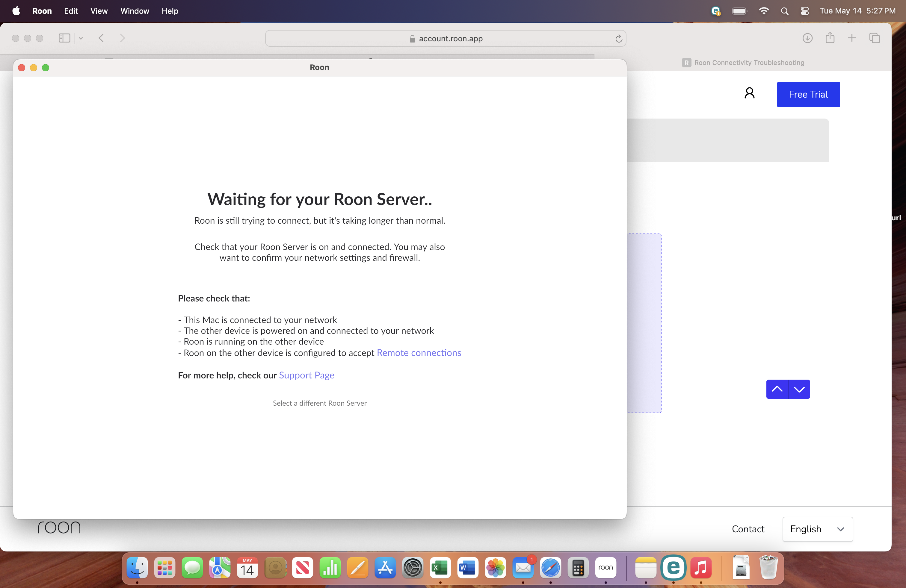Open System Settings from the Dock
Image resolution: width=906 pixels, height=588 pixels.
coord(413,568)
